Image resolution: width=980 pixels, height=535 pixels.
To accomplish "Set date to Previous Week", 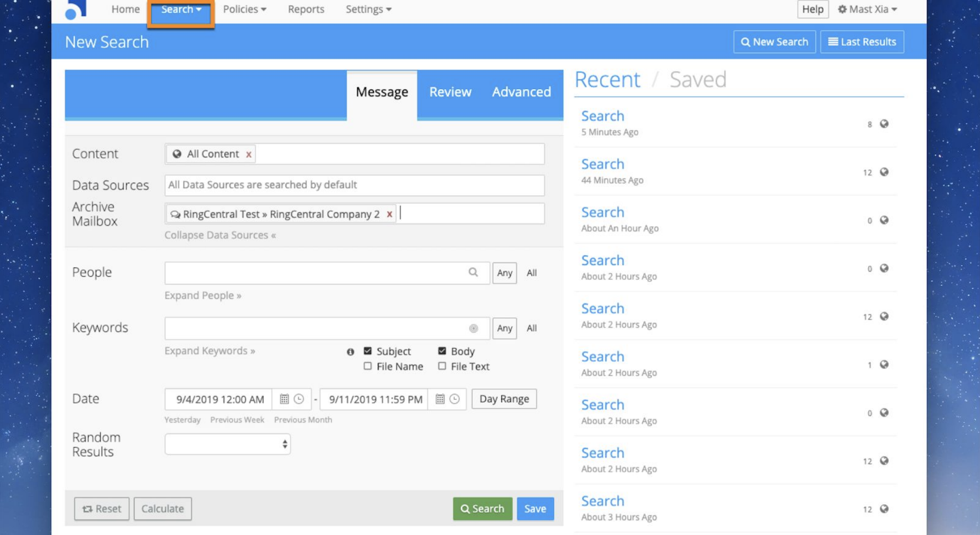I will [237, 420].
